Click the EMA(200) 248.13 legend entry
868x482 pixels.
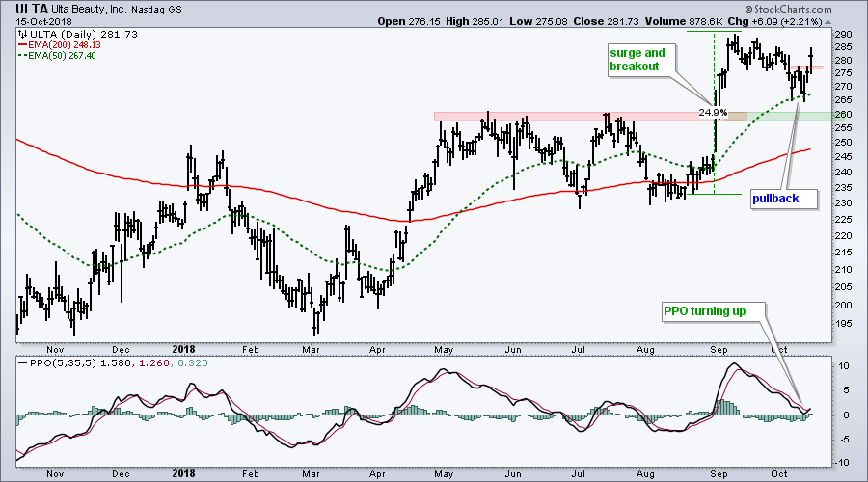59,45
